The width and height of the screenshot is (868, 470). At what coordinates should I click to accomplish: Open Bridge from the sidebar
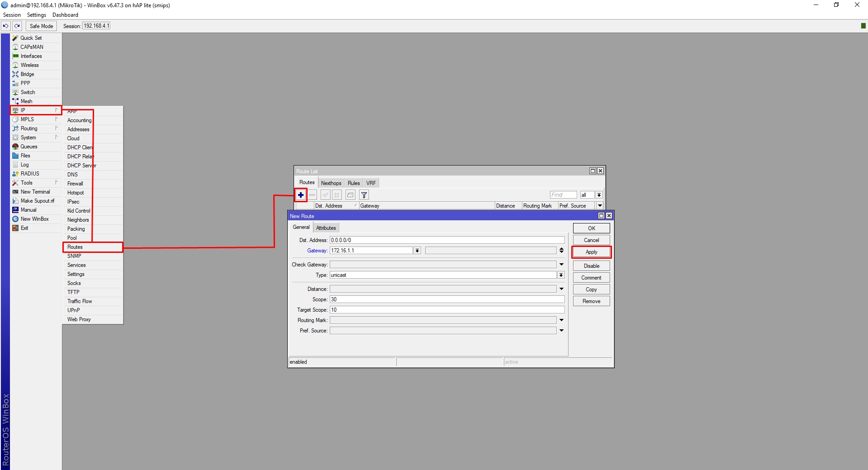coord(36,74)
